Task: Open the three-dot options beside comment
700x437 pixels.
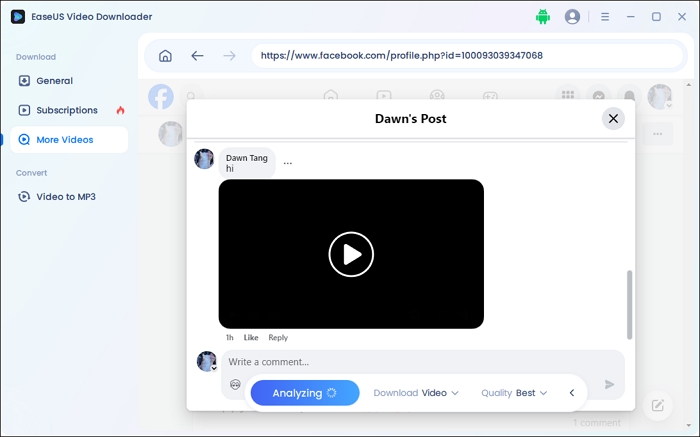Action: [288, 163]
